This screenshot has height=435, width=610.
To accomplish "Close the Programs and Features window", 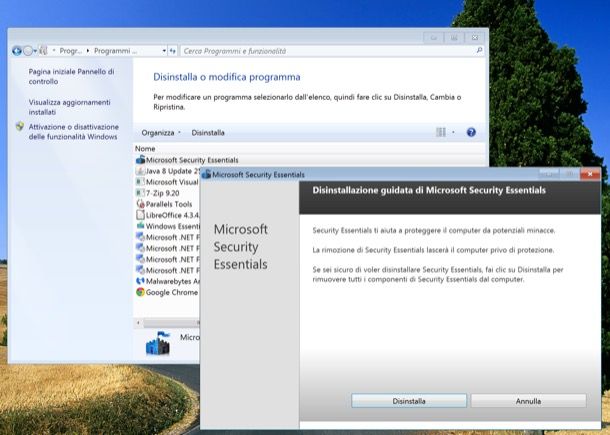I will [x=475, y=38].
